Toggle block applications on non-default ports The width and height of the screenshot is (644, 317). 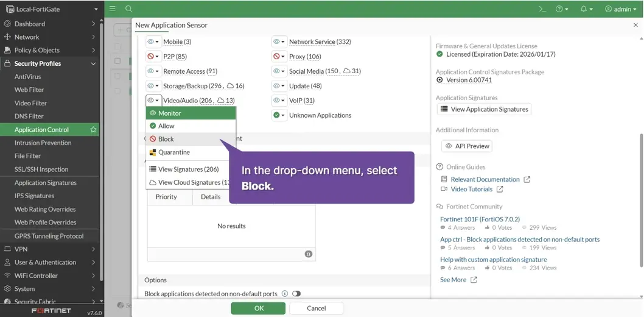pyautogui.click(x=296, y=294)
